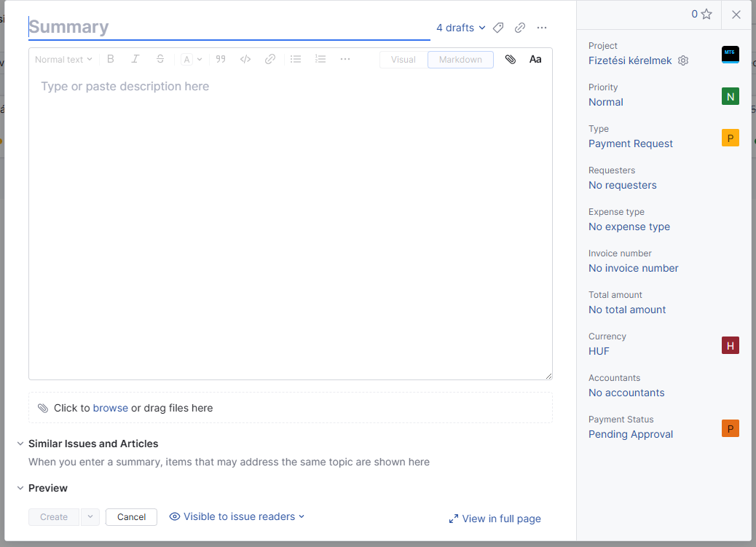Insert a numbered list
Screen dimensions: 756x547
320,60
